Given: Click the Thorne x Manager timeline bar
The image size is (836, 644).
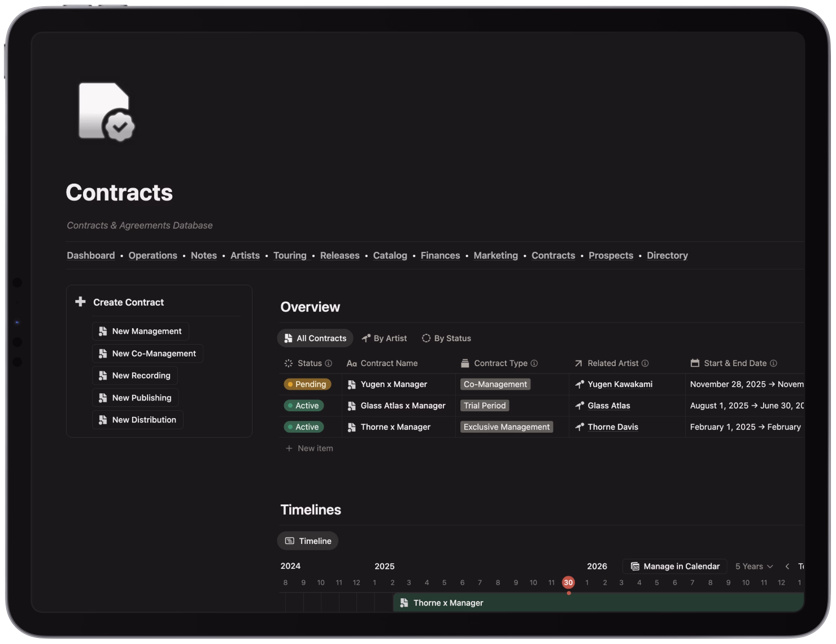Looking at the screenshot, I should click(599, 603).
